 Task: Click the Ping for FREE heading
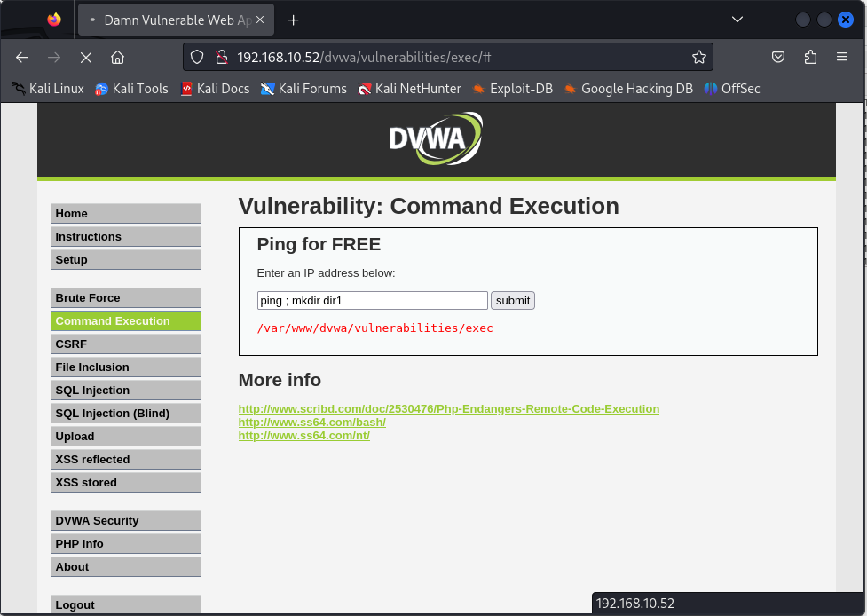click(x=319, y=244)
